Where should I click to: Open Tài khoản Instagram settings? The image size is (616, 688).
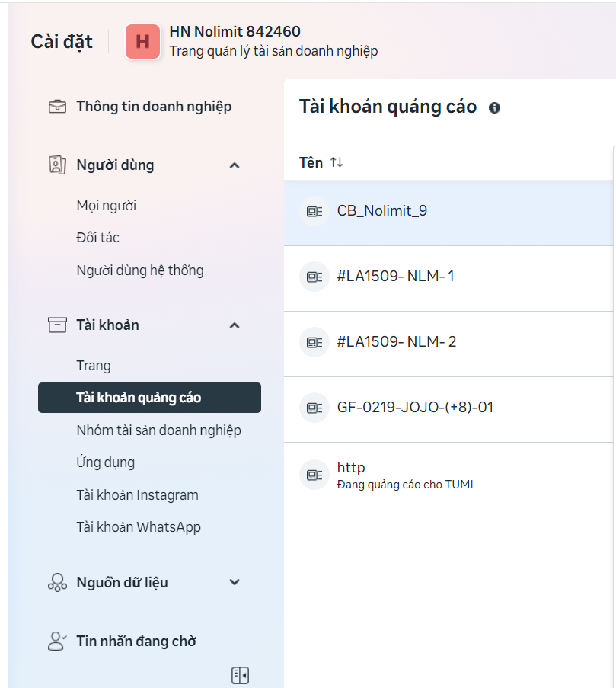[x=137, y=495]
